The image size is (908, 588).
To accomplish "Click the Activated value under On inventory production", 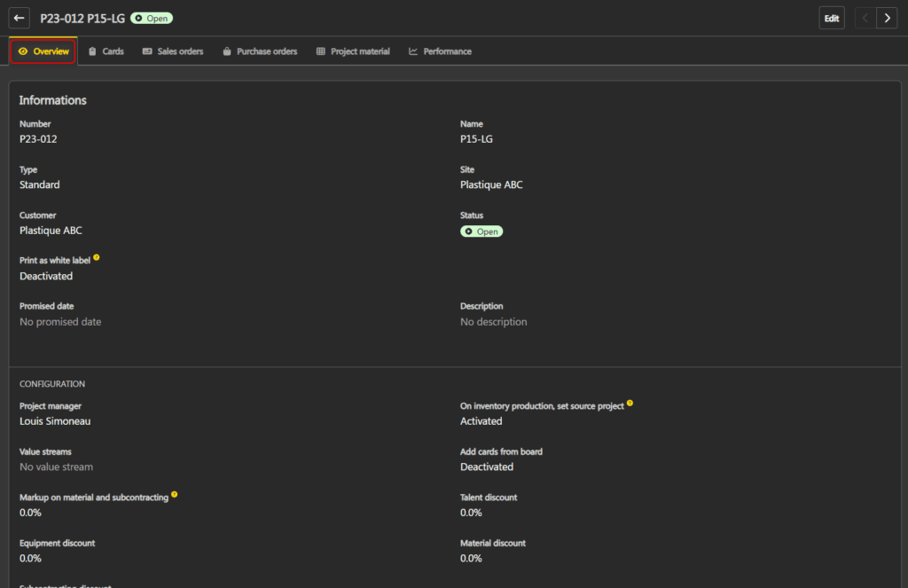I will pos(481,421).
